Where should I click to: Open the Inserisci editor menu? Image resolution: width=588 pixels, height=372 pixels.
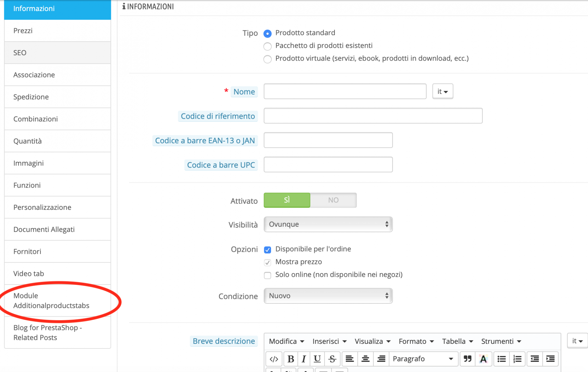point(329,341)
